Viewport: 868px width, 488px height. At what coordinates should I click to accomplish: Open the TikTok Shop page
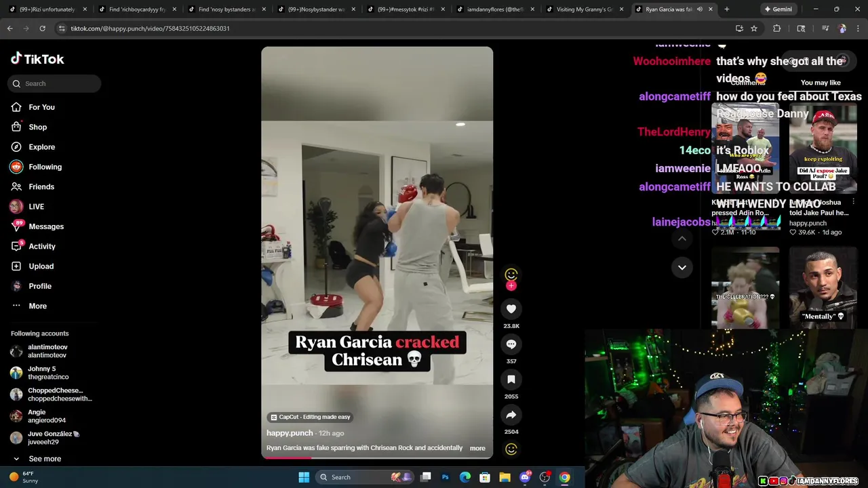tap(38, 127)
